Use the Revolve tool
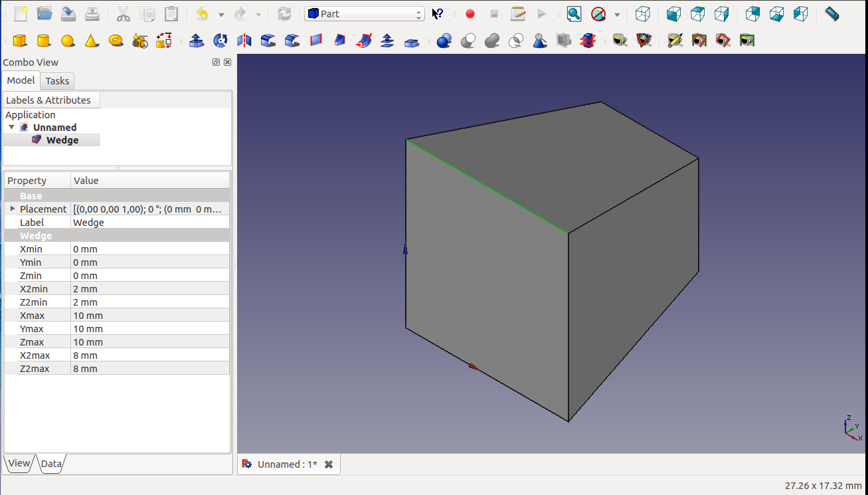This screenshot has width=868, height=495. [220, 41]
